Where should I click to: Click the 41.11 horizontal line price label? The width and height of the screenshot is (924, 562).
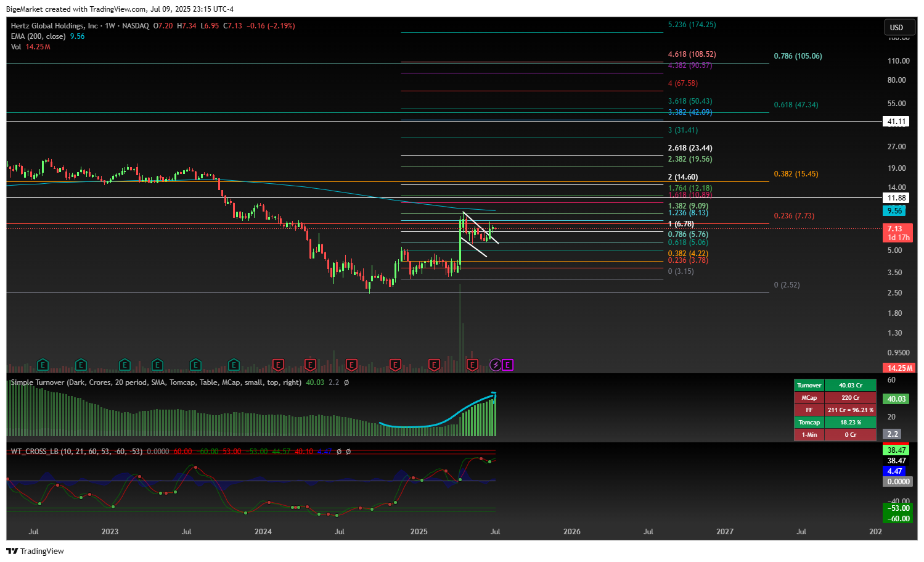click(897, 122)
